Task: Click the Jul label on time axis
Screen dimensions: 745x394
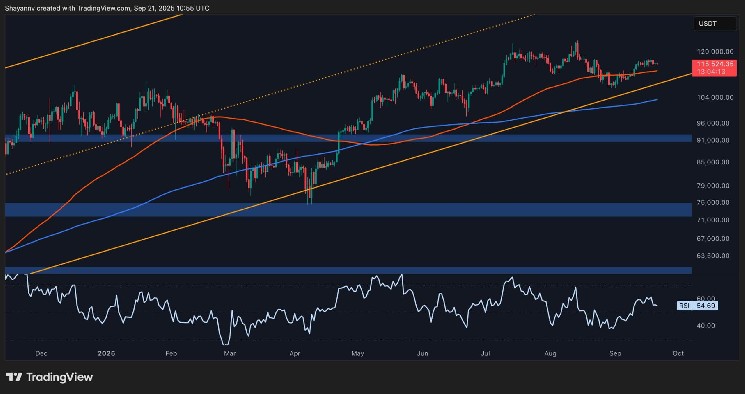Action: [485, 354]
